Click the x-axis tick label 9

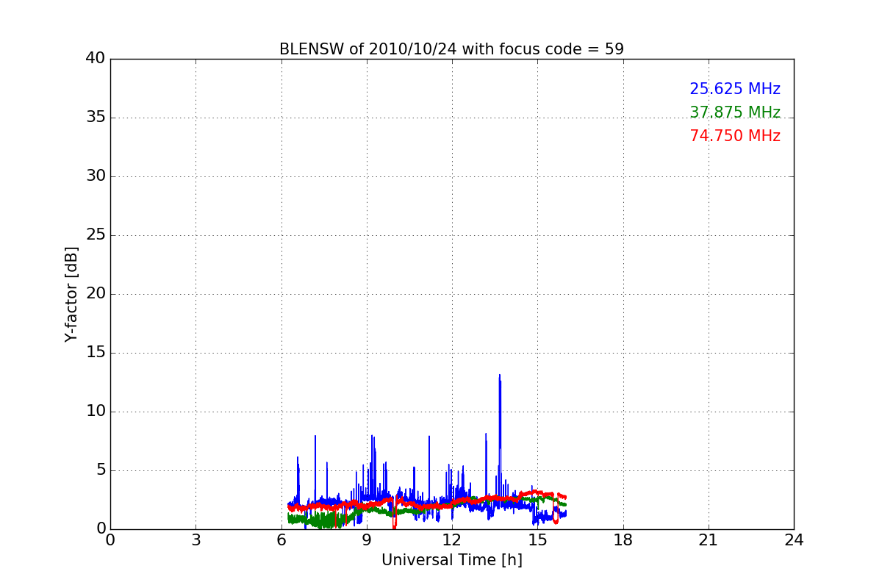(x=367, y=540)
